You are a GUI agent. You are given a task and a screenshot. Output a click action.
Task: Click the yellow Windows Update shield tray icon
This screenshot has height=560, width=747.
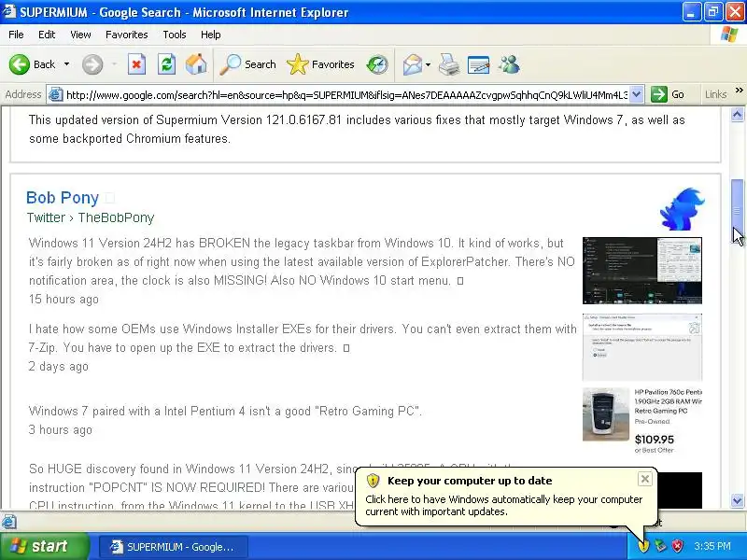tap(643, 546)
